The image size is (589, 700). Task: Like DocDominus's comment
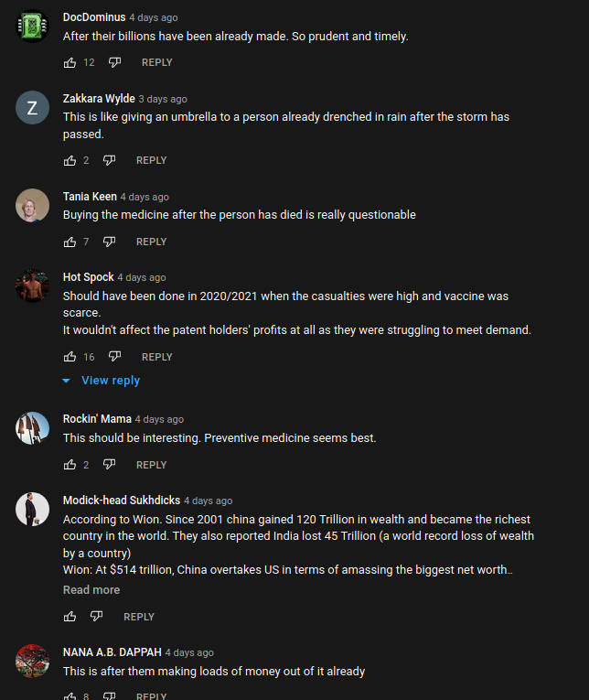pyautogui.click(x=70, y=62)
